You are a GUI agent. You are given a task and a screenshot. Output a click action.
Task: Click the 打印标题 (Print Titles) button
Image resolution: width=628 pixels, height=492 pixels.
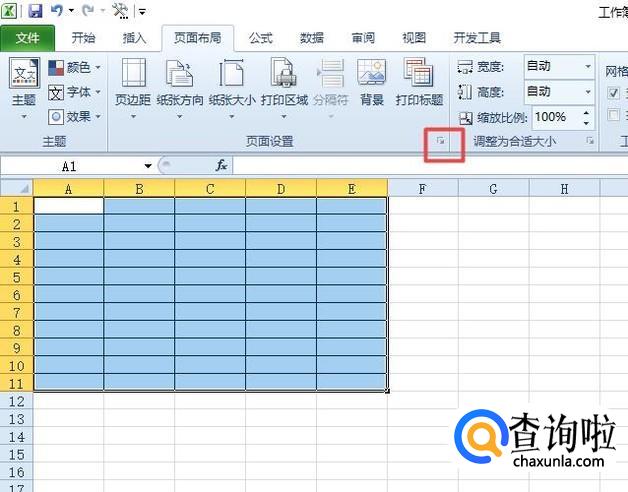click(x=419, y=83)
